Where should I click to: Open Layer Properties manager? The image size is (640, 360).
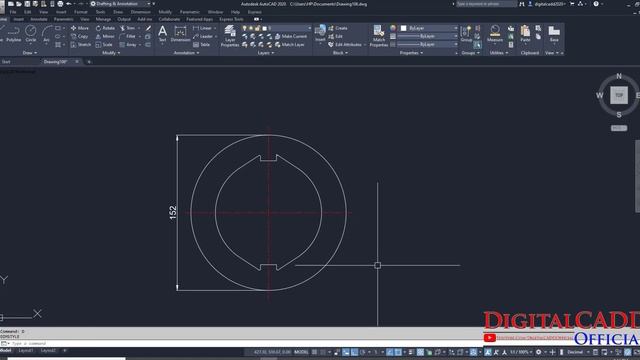click(230, 36)
